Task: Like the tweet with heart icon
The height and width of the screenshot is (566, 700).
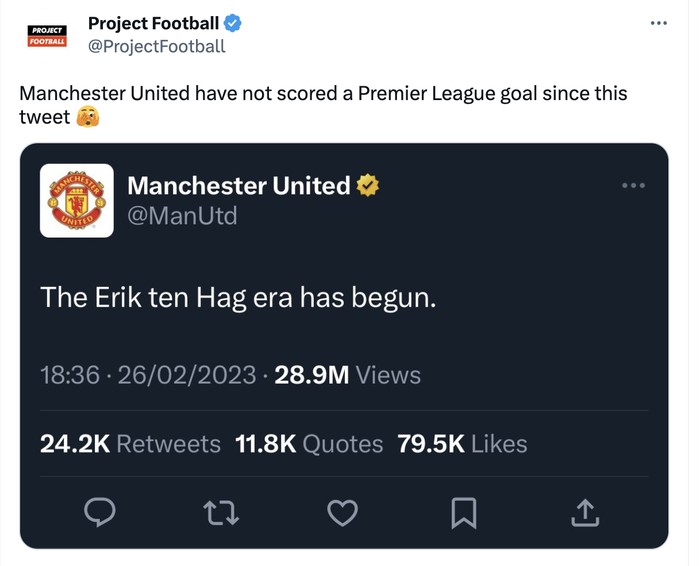Action: pos(342,512)
